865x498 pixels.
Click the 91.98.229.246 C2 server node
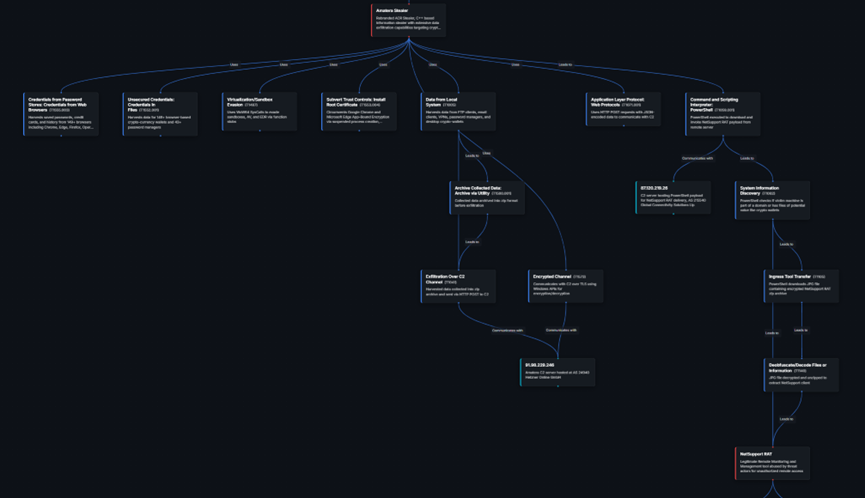(x=557, y=372)
